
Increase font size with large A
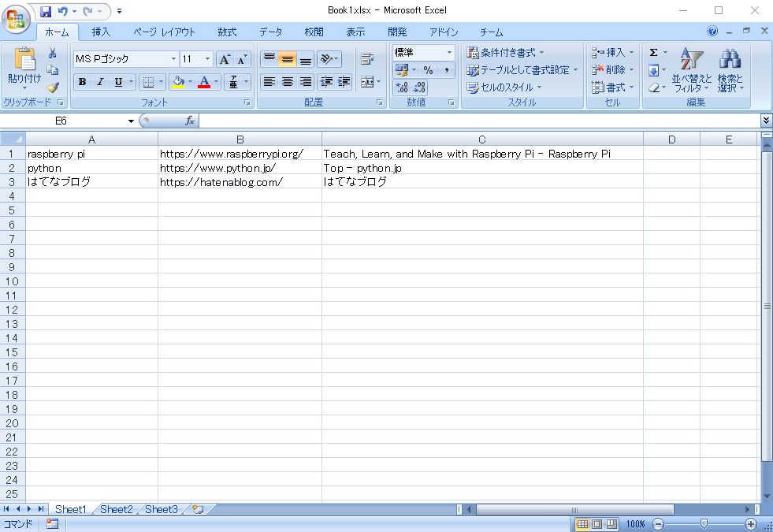(x=225, y=60)
